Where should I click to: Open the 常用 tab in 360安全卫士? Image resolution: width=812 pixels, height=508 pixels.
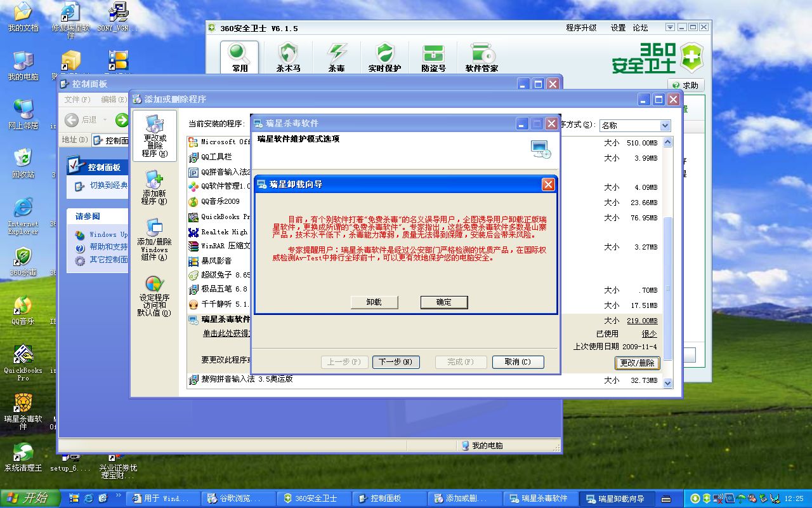pyautogui.click(x=240, y=58)
